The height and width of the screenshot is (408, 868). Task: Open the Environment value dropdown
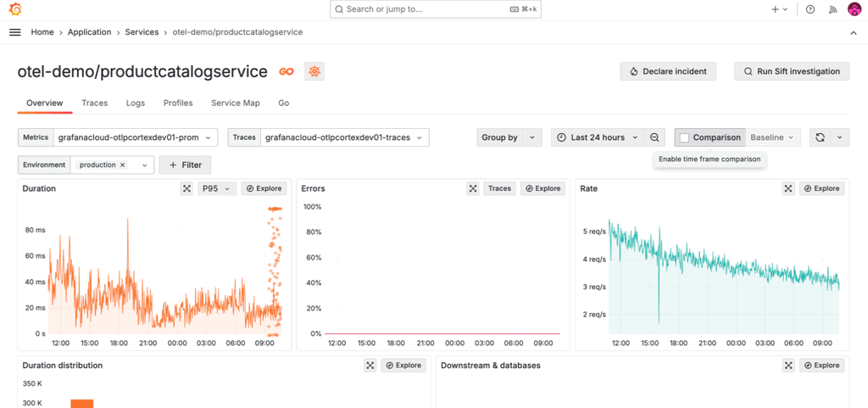click(145, 165)
